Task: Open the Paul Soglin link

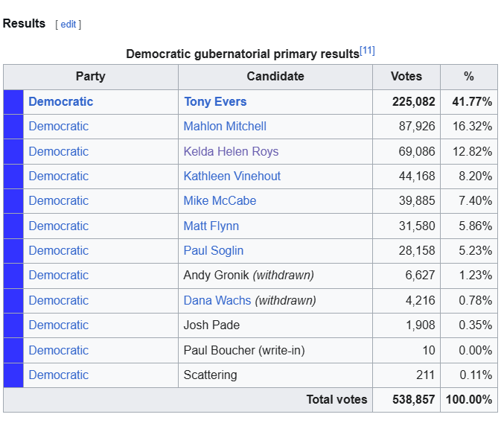Action: (213, 250)
